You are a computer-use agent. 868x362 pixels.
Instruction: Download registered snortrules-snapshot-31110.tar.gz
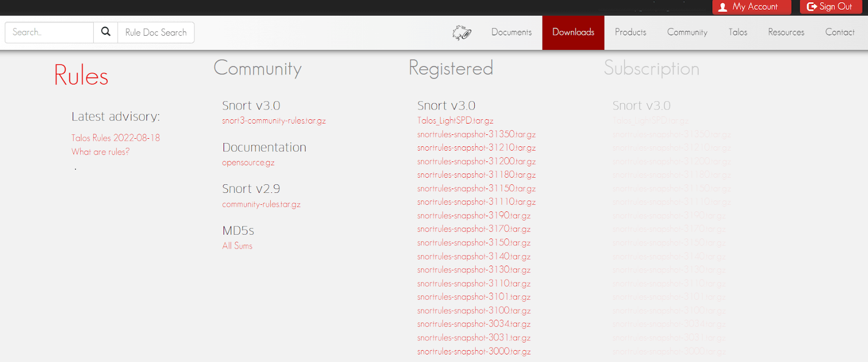476,202
